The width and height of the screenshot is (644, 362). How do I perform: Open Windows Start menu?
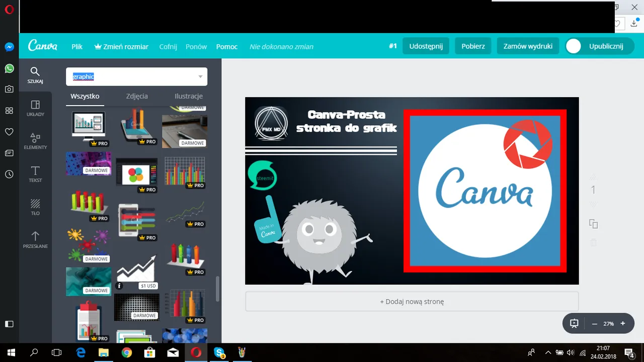tap(11, 352)
